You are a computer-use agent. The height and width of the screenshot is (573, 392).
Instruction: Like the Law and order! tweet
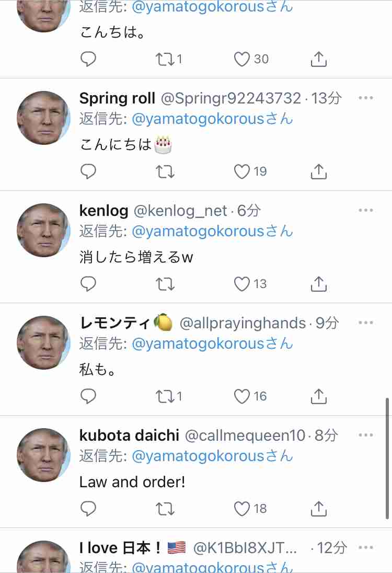pos(241,508)
